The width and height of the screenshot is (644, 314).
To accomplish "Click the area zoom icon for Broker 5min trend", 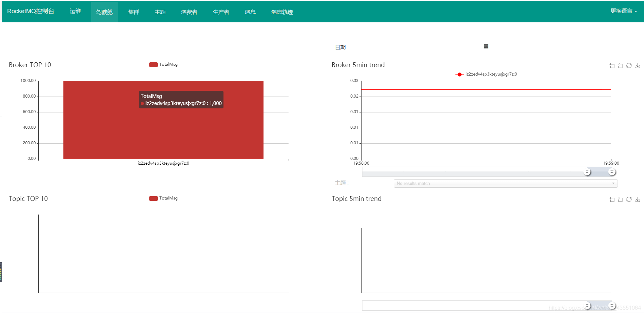I will click(x=612, y=66).
